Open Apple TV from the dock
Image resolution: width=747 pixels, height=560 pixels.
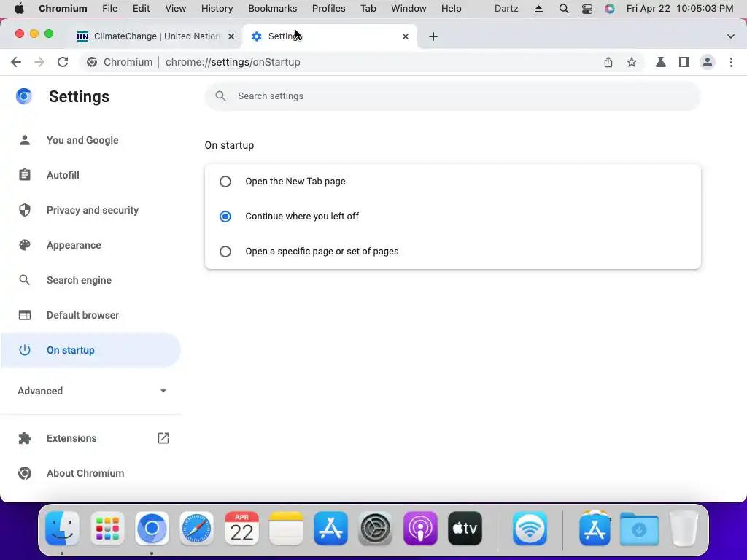click(x=465, y=529)
